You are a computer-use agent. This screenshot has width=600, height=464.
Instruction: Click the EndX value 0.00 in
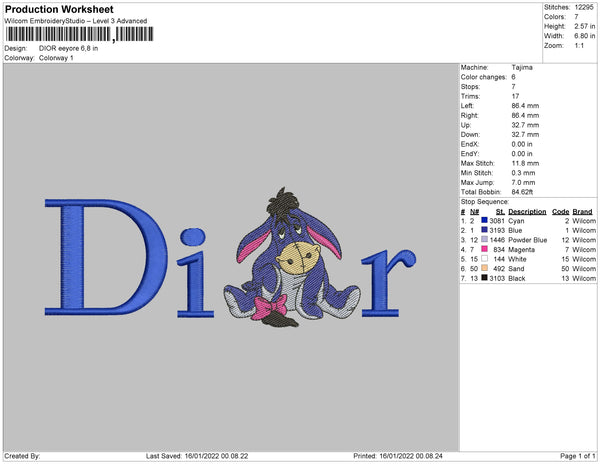[x=522, y=144]
